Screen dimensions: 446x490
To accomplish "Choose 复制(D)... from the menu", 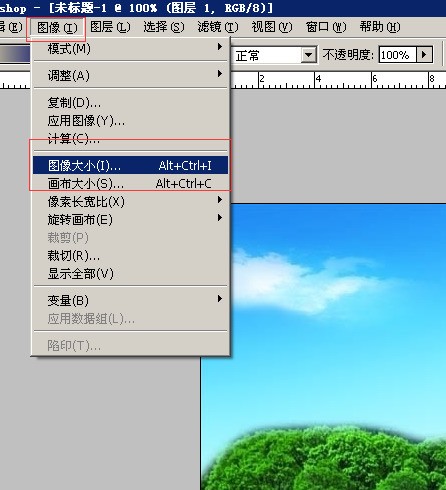I will (x=130, y=103).
